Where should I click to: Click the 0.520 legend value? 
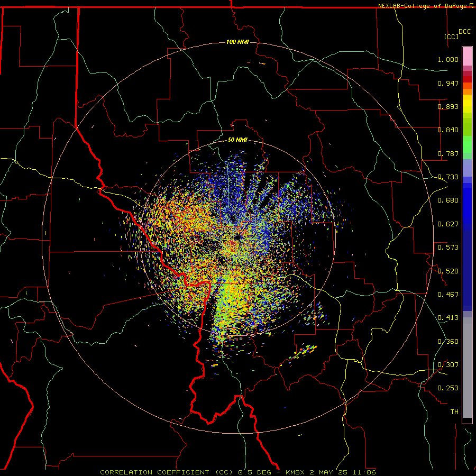(x=448, y=271)
